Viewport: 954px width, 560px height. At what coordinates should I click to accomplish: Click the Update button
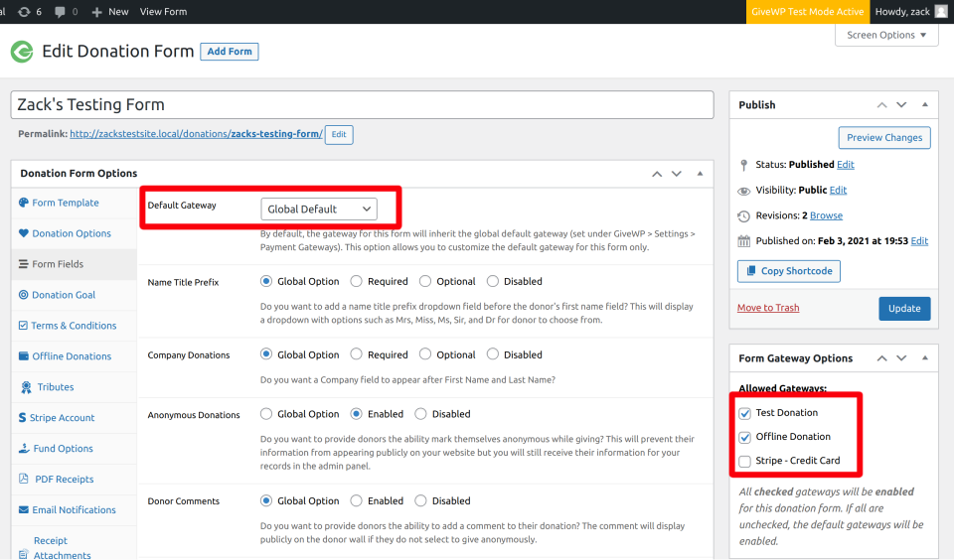click(904, 308)
